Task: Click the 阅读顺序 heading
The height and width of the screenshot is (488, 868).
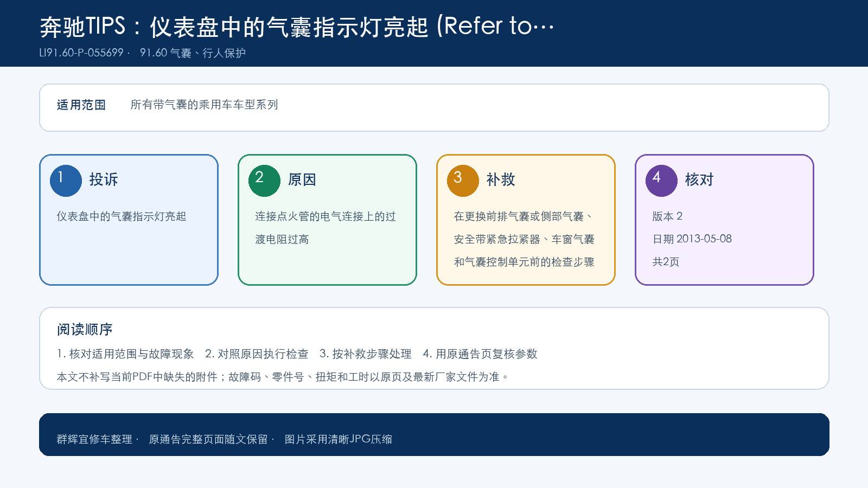Action: coord(85,329)
